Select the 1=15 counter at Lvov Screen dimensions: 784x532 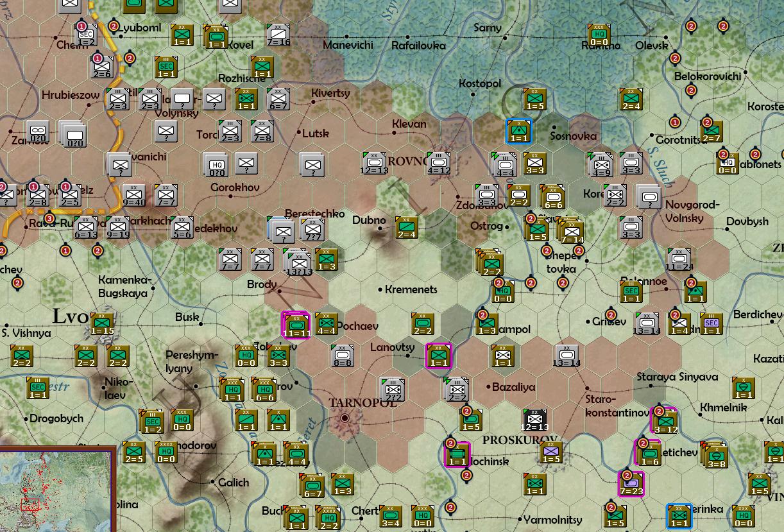pyautogui.click(x=102, y=323)
